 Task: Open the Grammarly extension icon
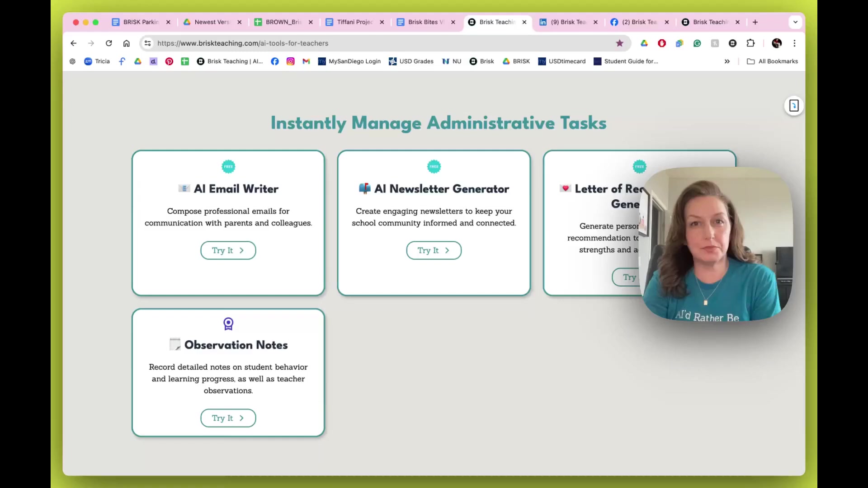pos(697,43)
